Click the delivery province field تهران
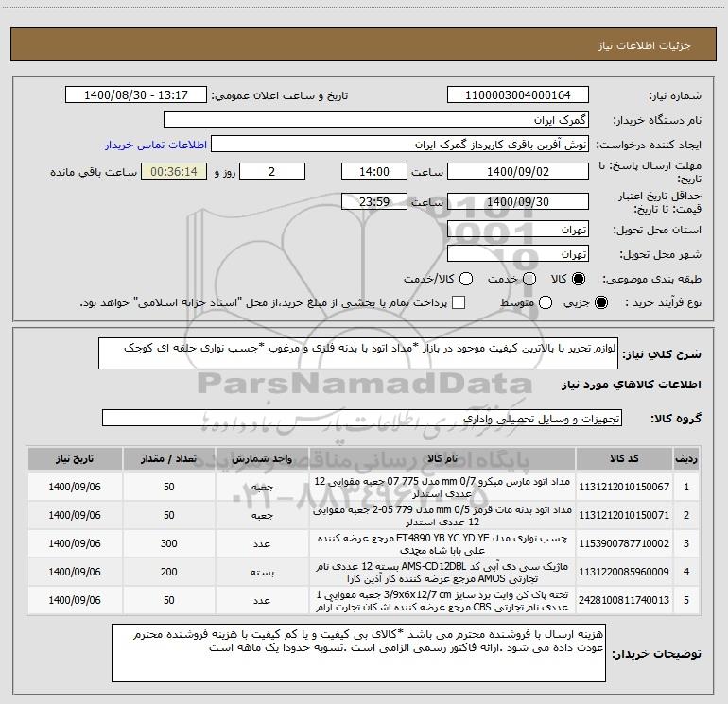This screenshot has height=704, width=728. tap(518, 230)
